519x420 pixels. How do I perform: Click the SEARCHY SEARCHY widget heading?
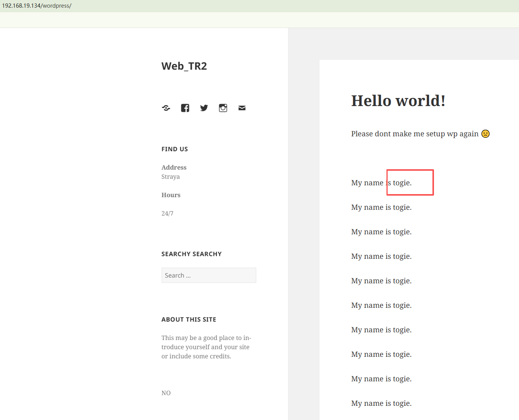(192, 254)
